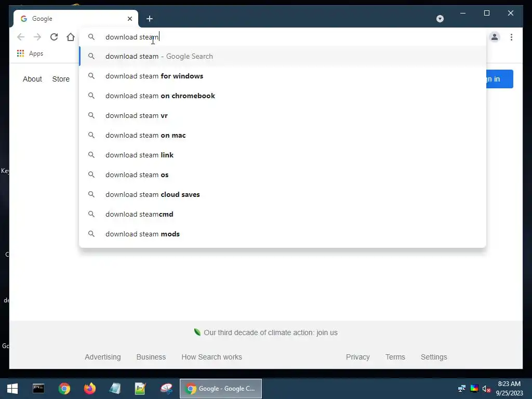Select suggestion "download steam vr"
Screen dimensions: 532x399
click(x=282, y=115)
